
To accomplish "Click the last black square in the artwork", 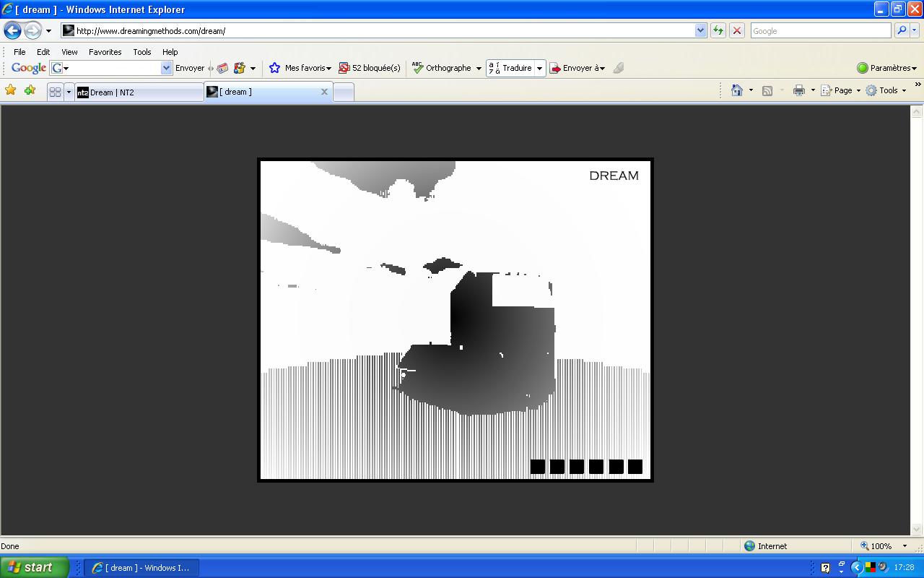I will click(x=635, y=467).
